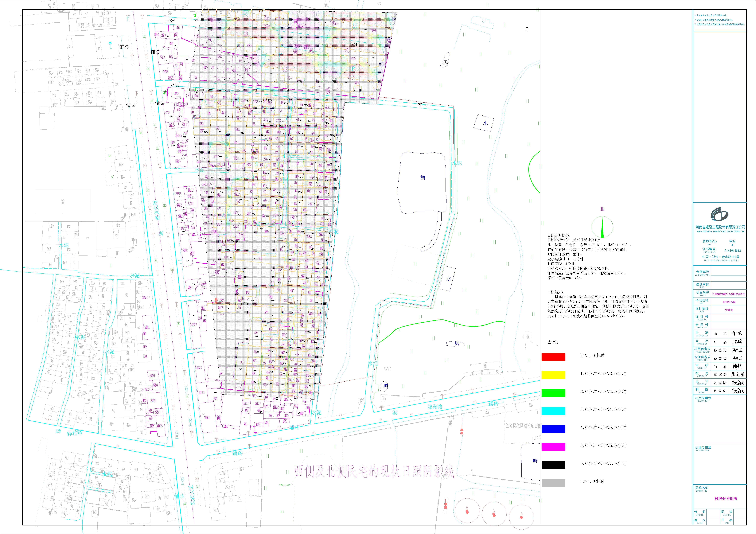Screen dimensions: 756x534
Task: Click the caption 西侧及北侧民宅的现状日照阴影线
Action: click(374, 471)
